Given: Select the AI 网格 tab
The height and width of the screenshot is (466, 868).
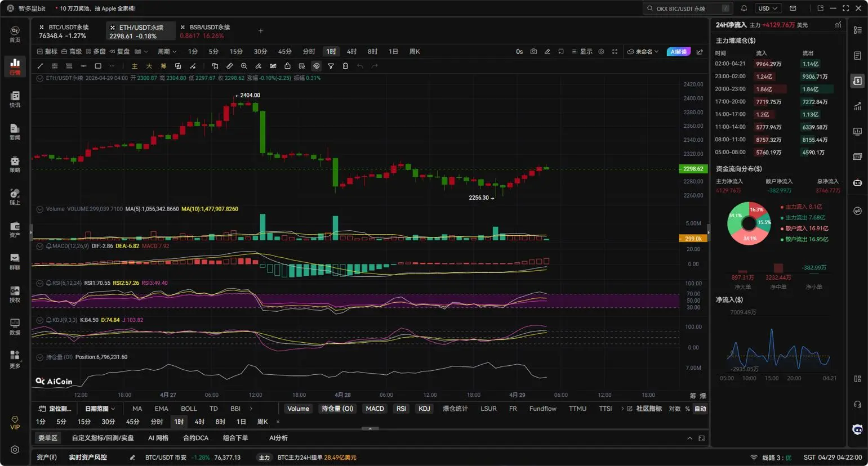Looking at the screenshot, I should point(158,438).
